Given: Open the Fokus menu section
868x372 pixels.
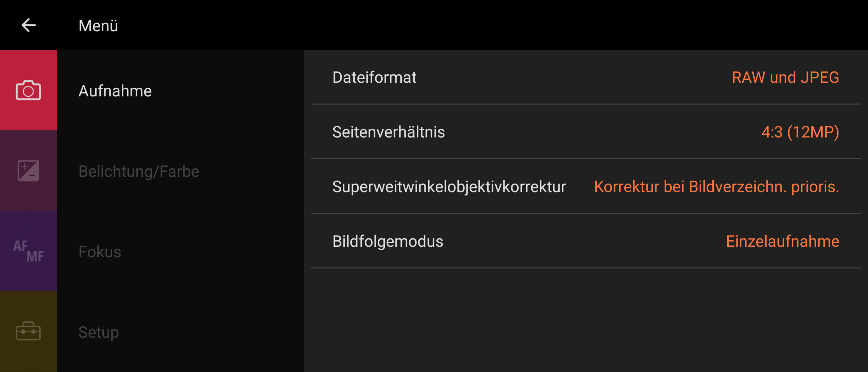Looking at the screenshot, I should coord(100,252).
